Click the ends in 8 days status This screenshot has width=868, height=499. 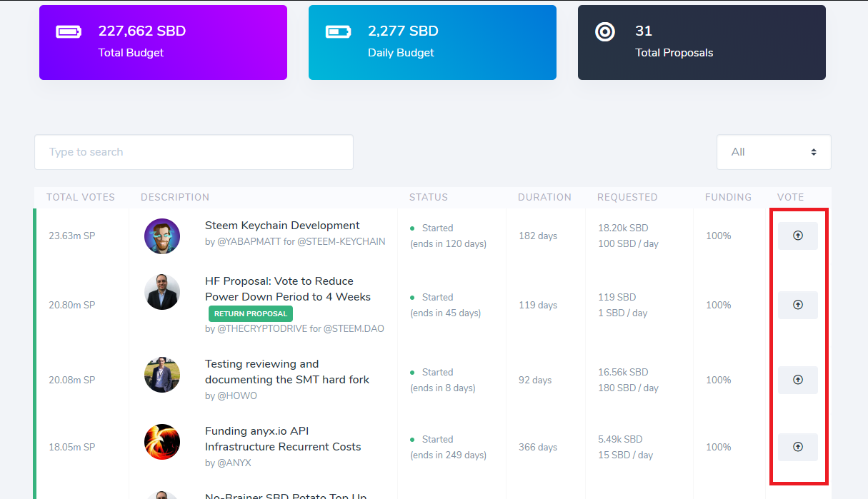(x=442, y=388)
